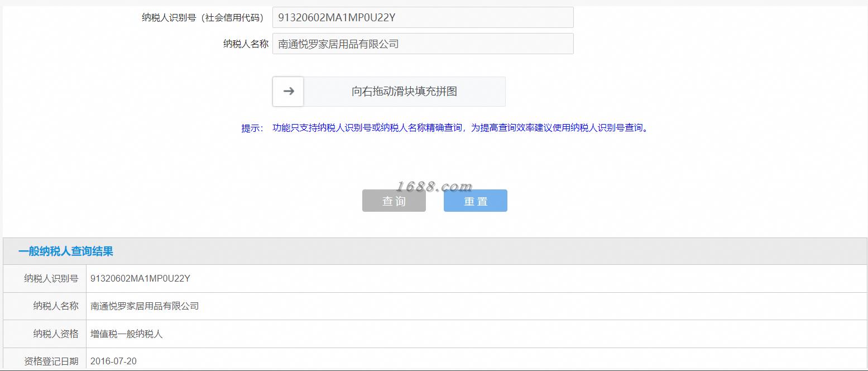Click the blue hint text about precise query
This screenshot has width=868, height=371.
click(x=461, y=128)
